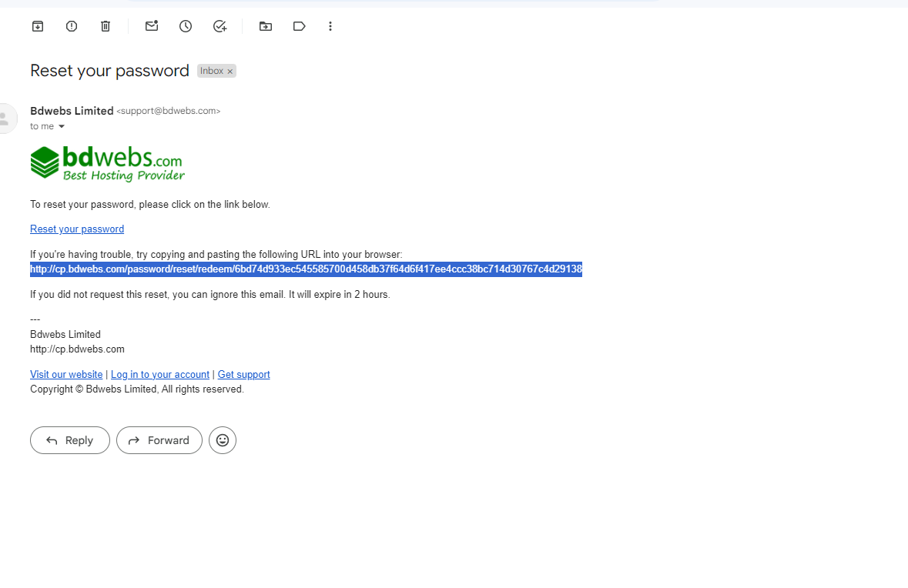Delete this email with trash icon
The width and height of the screenshot is (908, 588).
(106, 26)
